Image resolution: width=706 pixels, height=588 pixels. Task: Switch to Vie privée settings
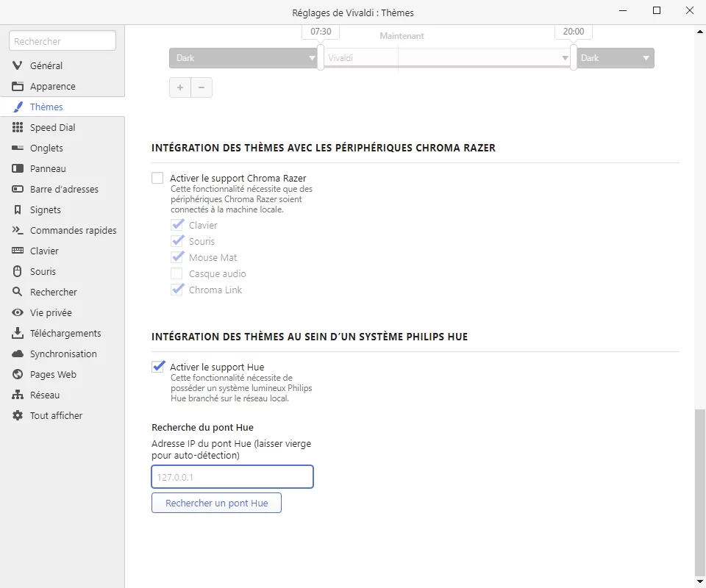[63, 312]
